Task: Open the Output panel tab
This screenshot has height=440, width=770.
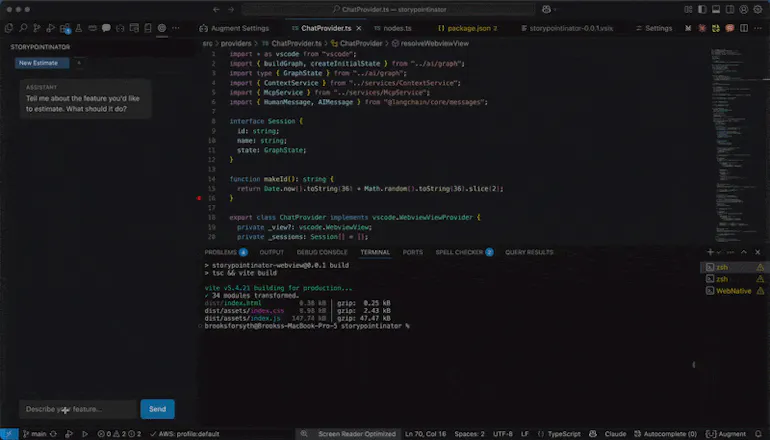Action: pos(272,252)
